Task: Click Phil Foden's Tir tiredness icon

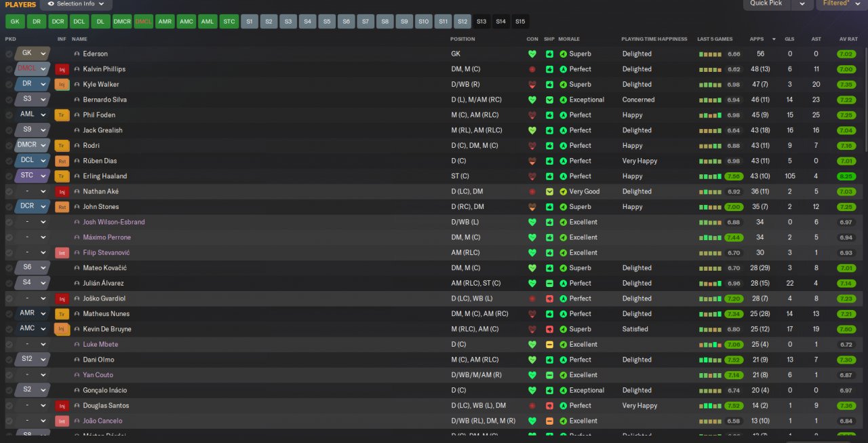Action: pyautogui.click(x=62, y=115)
